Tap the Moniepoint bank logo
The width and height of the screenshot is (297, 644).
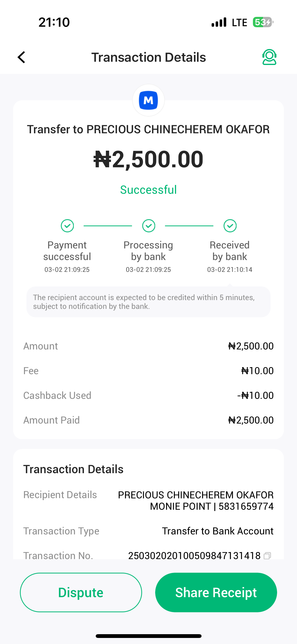pos(148,100)
